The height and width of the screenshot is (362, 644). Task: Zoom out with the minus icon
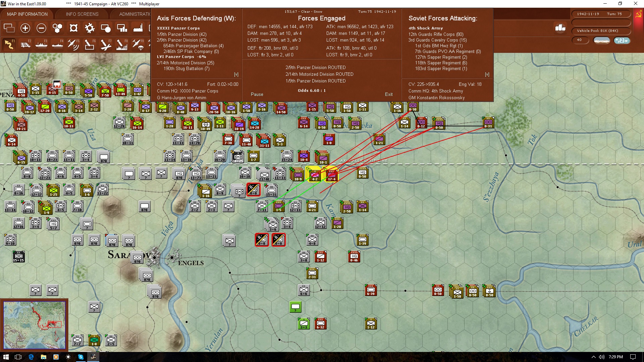pyautogui.click(x=41, y=28)
